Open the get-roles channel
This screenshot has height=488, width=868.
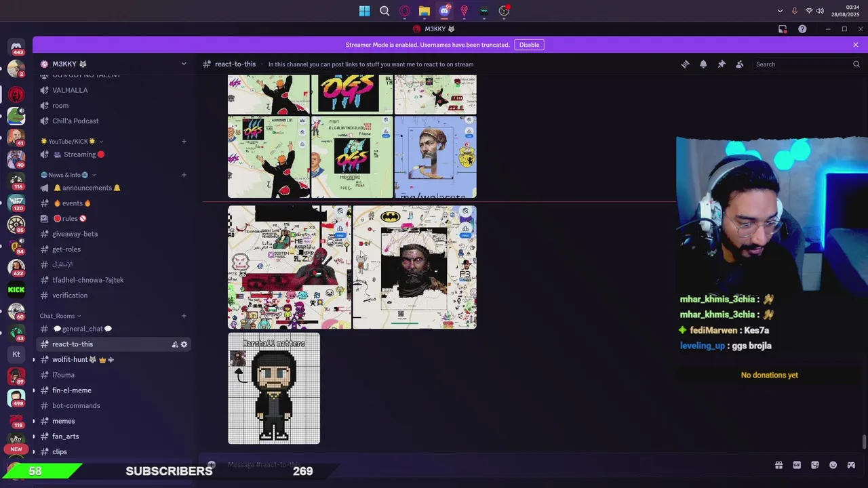113,249
